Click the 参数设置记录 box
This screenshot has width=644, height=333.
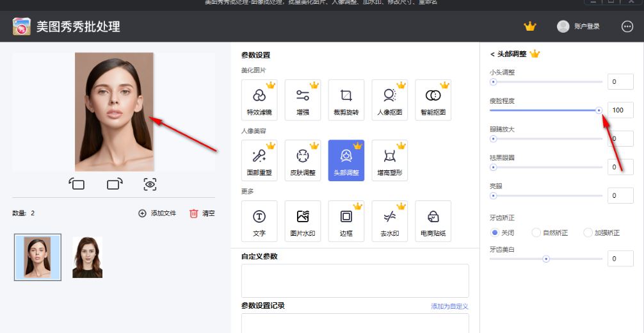[x=355, y=323]
